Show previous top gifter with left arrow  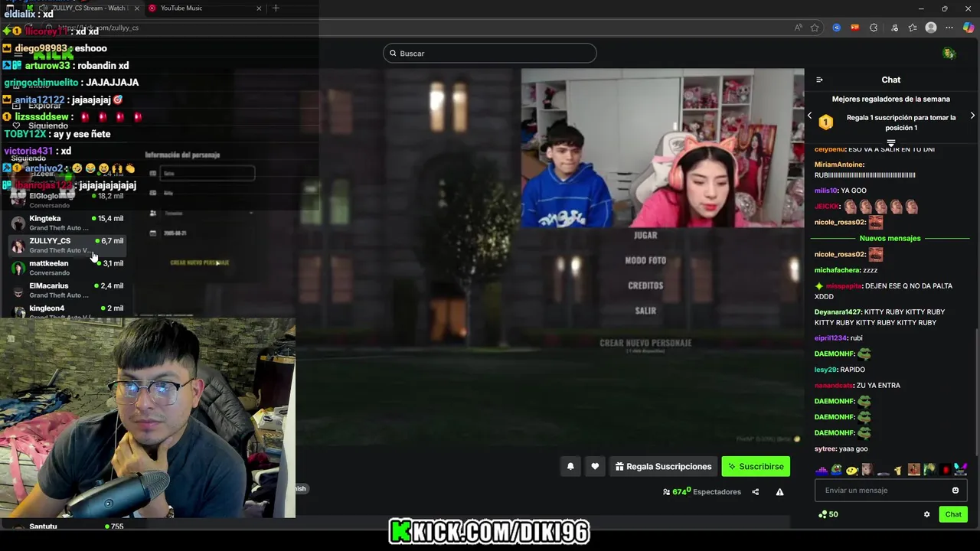coord(809,116)
